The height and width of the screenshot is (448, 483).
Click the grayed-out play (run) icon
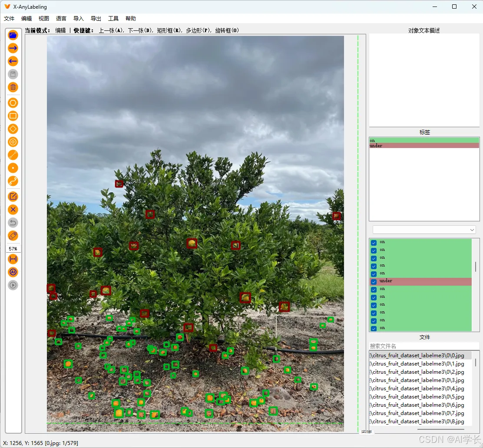[13, 285]
